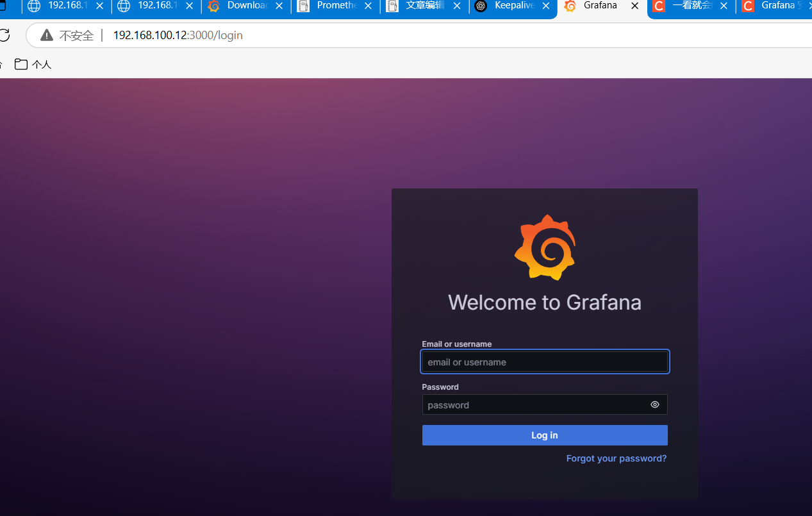Close the Prometheus tab
This screenshot has height=516, width=812.
(x=369, y=6)
